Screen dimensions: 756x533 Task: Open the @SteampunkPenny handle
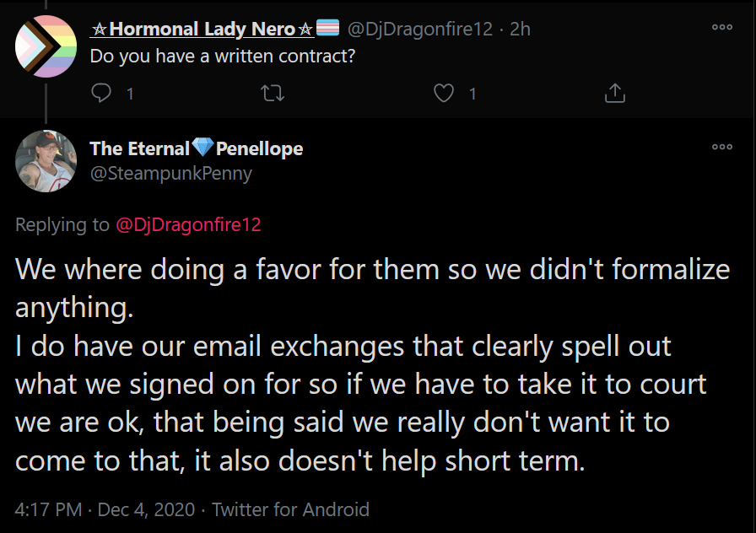(x=171, y=174)
